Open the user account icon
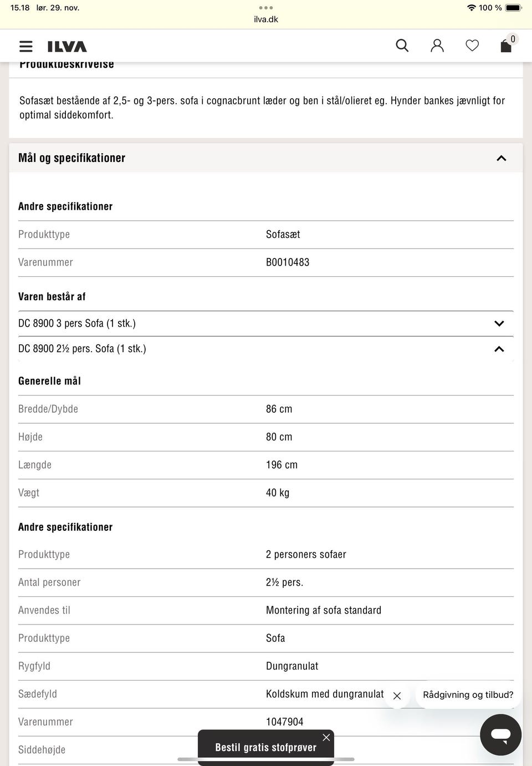Image resolution: width=532 pixels, height=766 pixels. (x=437, y=45)
